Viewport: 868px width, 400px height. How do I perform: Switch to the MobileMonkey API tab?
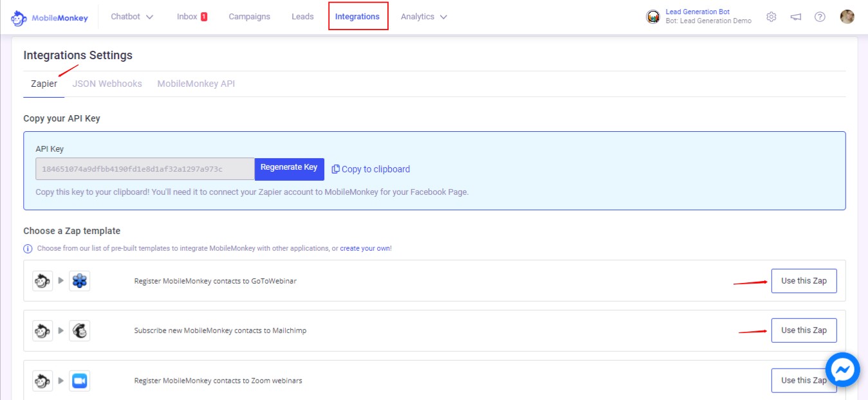click(196, 84)
